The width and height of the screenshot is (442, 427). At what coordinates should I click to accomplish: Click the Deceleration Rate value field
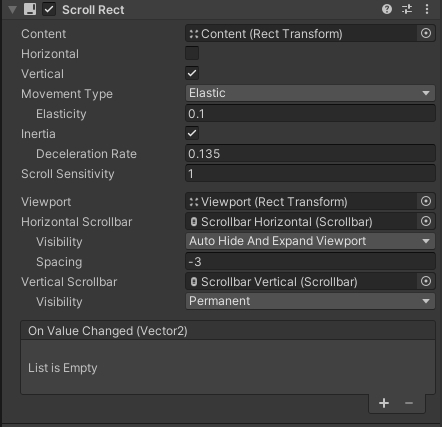point(310,154)
